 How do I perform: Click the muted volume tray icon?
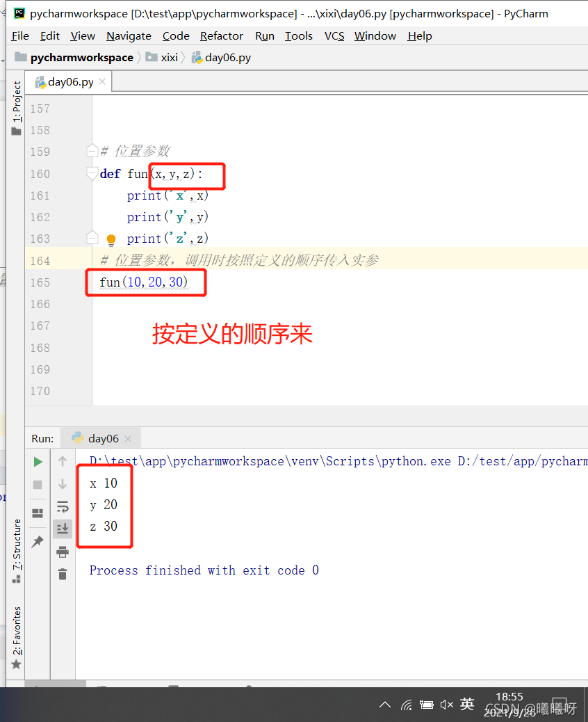tap(446, 705)
